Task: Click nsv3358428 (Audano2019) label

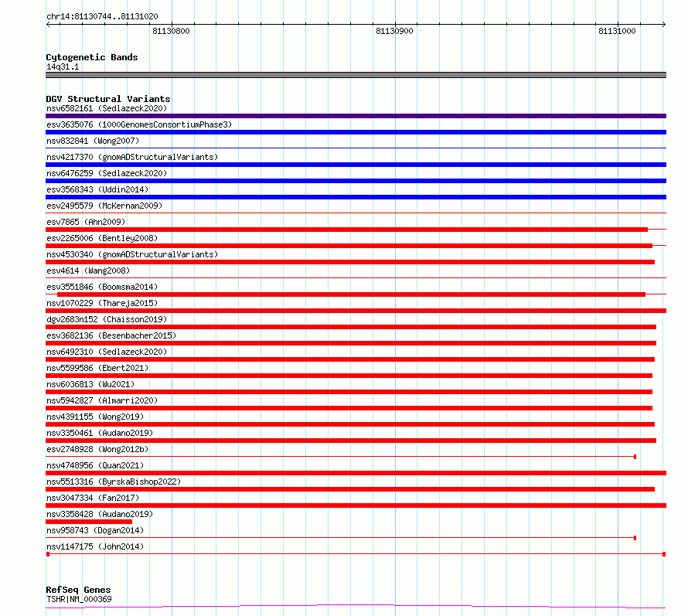Action: pyautogui.click(x=100, y=514)
